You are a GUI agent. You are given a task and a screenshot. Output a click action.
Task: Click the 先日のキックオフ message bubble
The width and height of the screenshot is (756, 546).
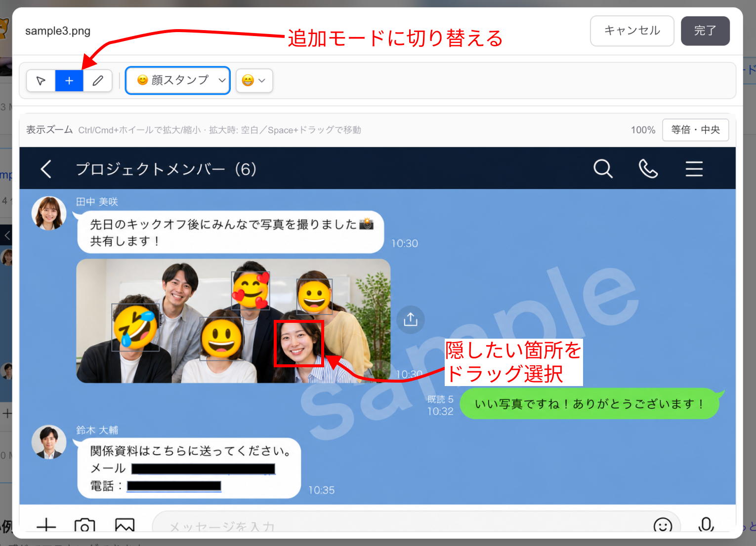click(x=231, y=232)
